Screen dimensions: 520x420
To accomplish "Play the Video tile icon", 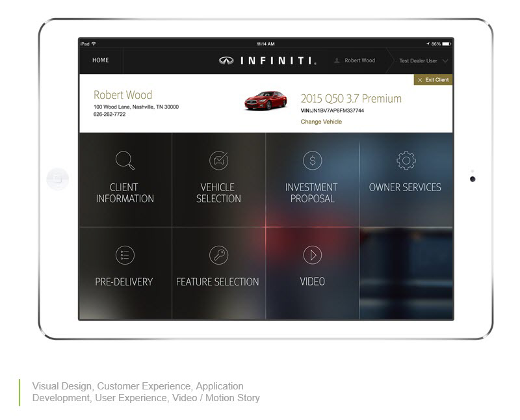I will pyautogui.click(x=313, y=255).
